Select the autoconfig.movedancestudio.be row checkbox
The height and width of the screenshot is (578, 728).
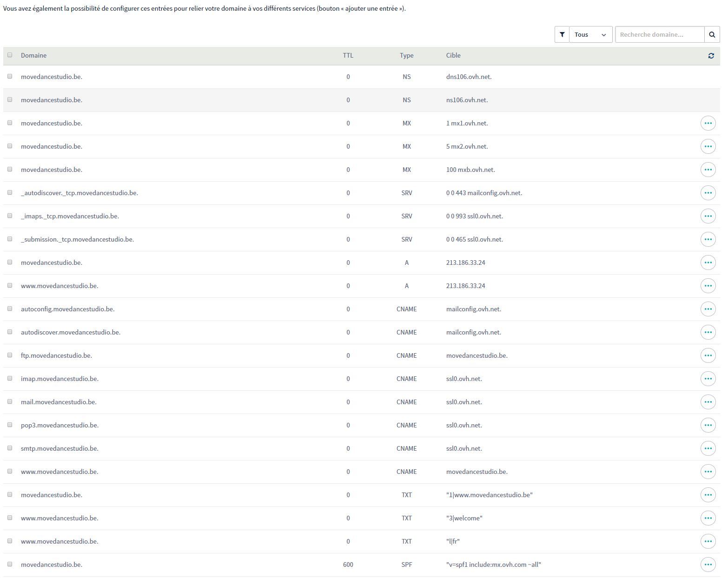10,309
